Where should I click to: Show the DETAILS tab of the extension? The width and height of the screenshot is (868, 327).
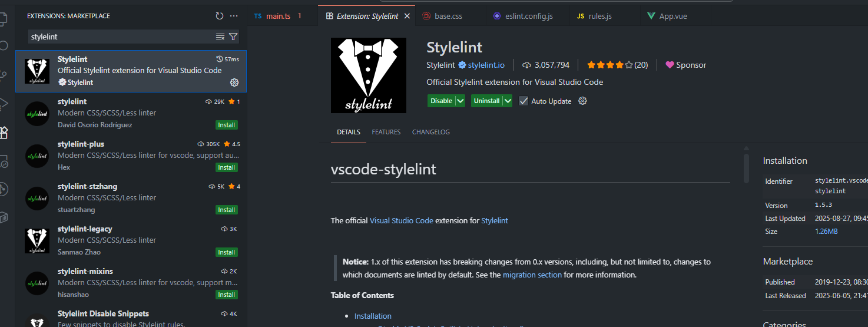coord(349,132)
